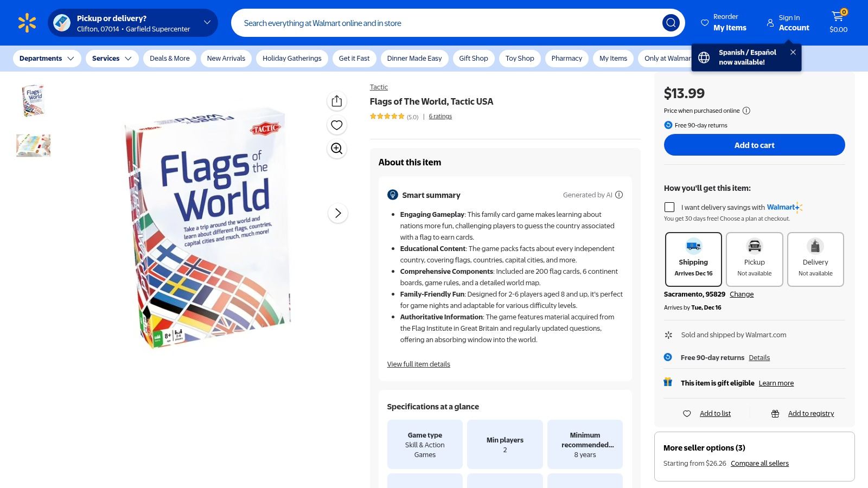Click the share icon above the product image
Image resolution: width=868 pixels, height=488 pixels.
click(336, 101)
